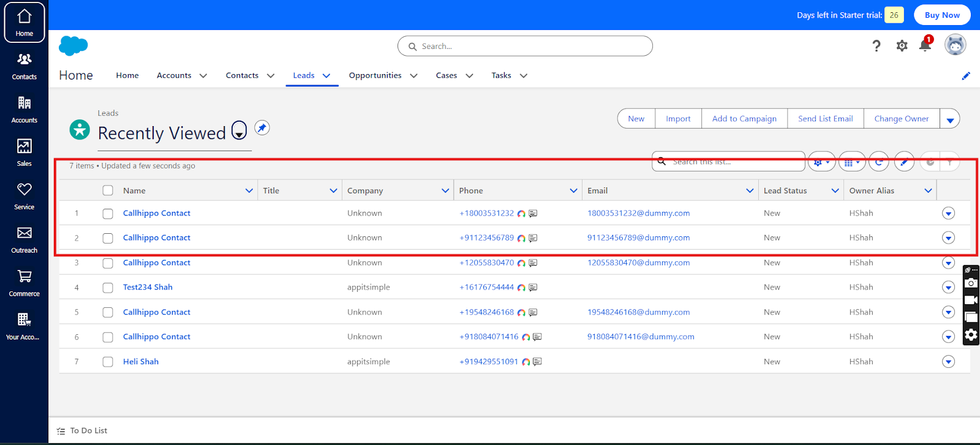Go to the Home tab
Screen dimensions: 980x445
[127, 75]
